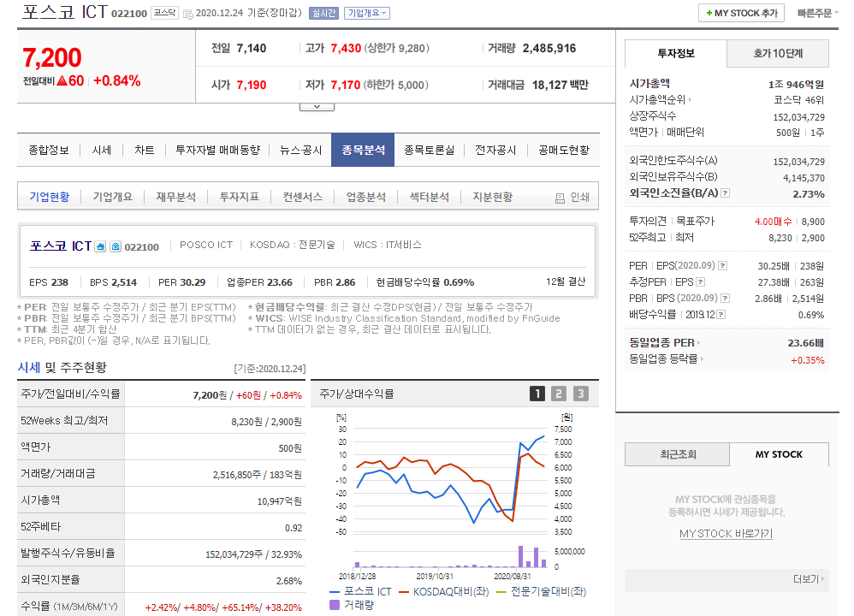Click the 1조 946억원 market cap value
The image size is (854, 616).
click(796, 85)
